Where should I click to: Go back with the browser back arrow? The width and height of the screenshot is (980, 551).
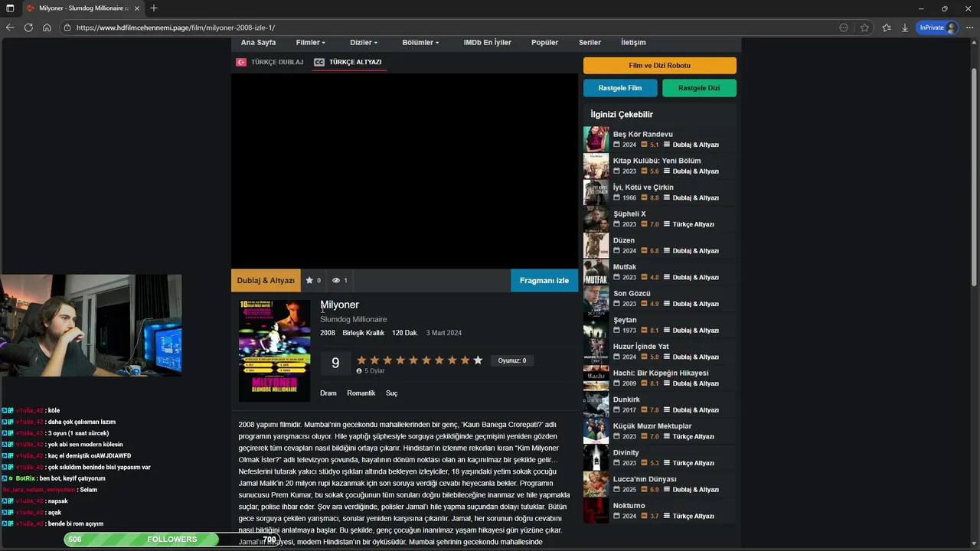point(10,28)
